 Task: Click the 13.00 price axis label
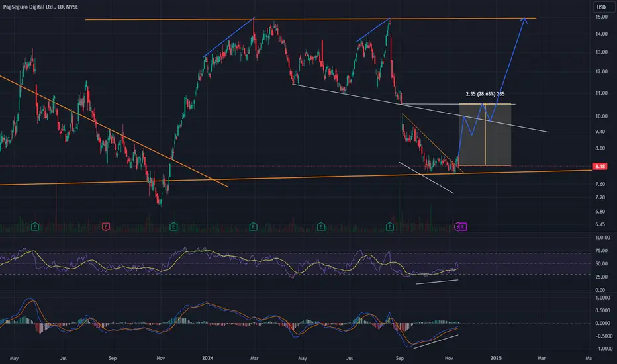tap(601, 52)
